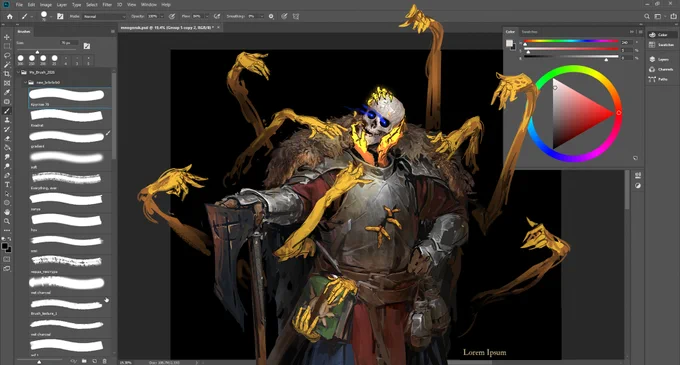The image size is (680, 365).
Task: Select the Frame tool
Action: pyautogui.click(x=7, y=83)
